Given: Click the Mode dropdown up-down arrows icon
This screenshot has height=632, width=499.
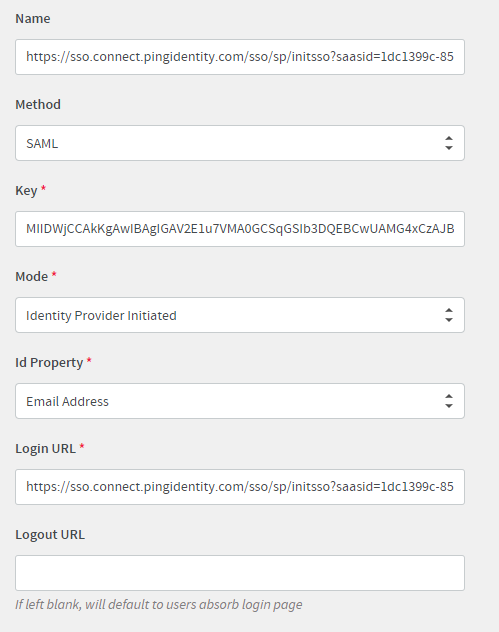Looking at the screenshot, I should click(x=449, y=315).
